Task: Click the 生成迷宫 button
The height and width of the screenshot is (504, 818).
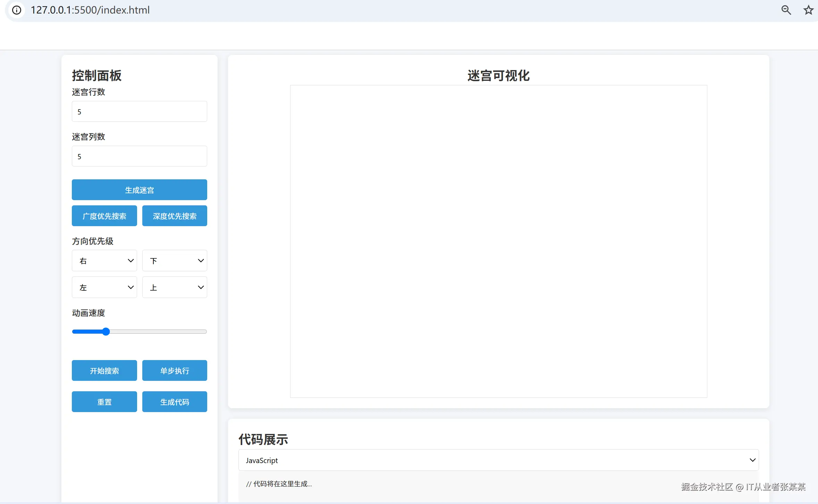Action: [x=140, y=190]
